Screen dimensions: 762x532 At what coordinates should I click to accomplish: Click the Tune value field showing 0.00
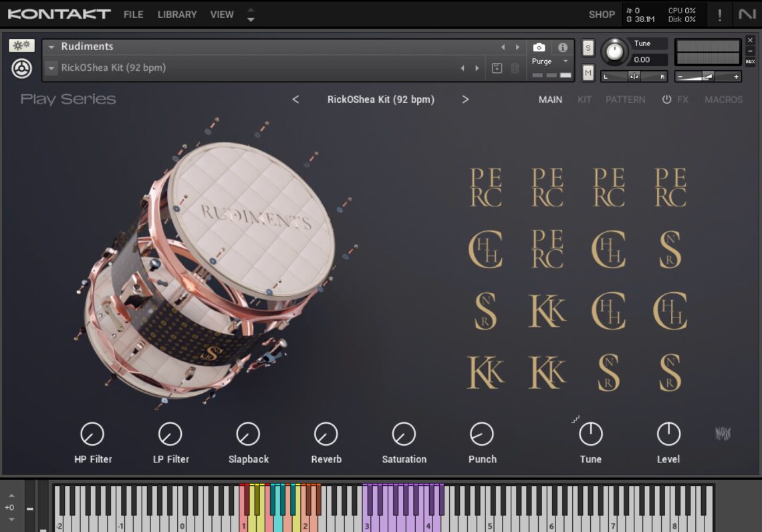pyautogui.click(x=649, y=59)
